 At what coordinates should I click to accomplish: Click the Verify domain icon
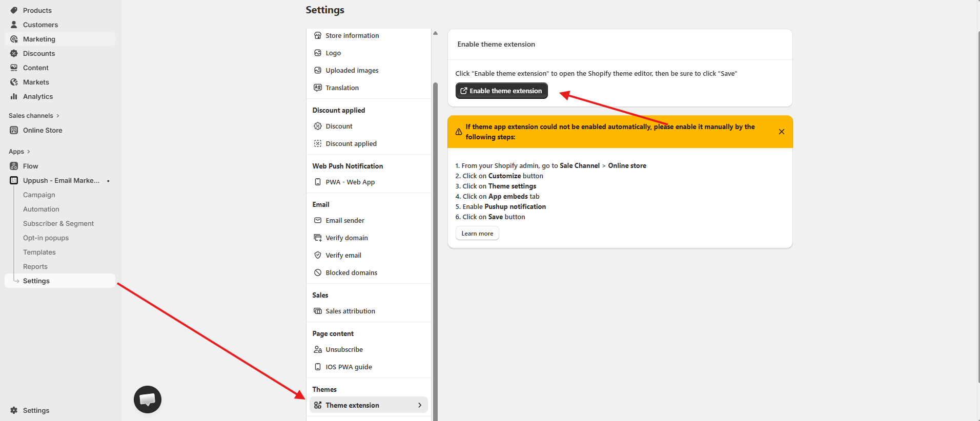point(318,238)
